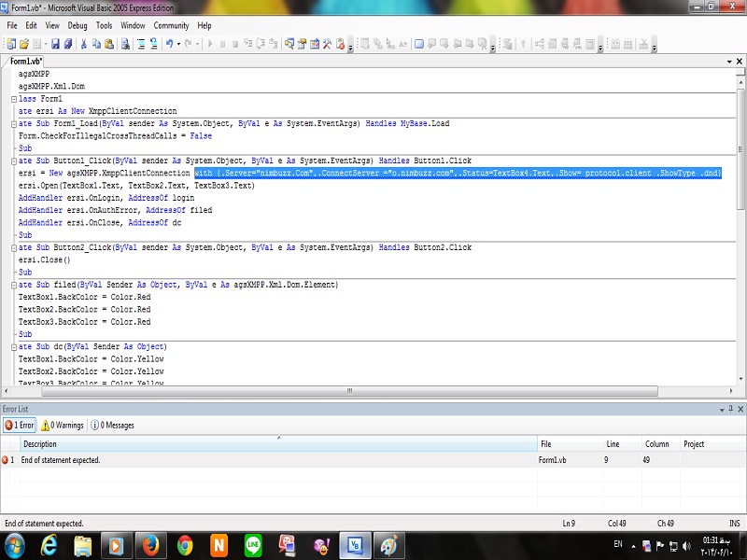The image size is (747, 560).
Task: Close the Error List panel
Action: tap(740, 409)
